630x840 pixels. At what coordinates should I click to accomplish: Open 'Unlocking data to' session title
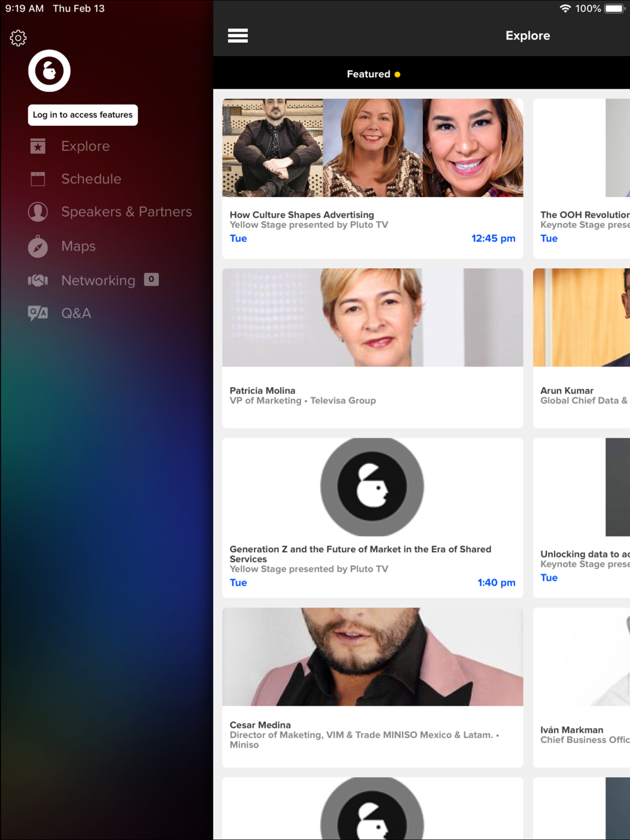pyautogui.click(x=585, y=554)
